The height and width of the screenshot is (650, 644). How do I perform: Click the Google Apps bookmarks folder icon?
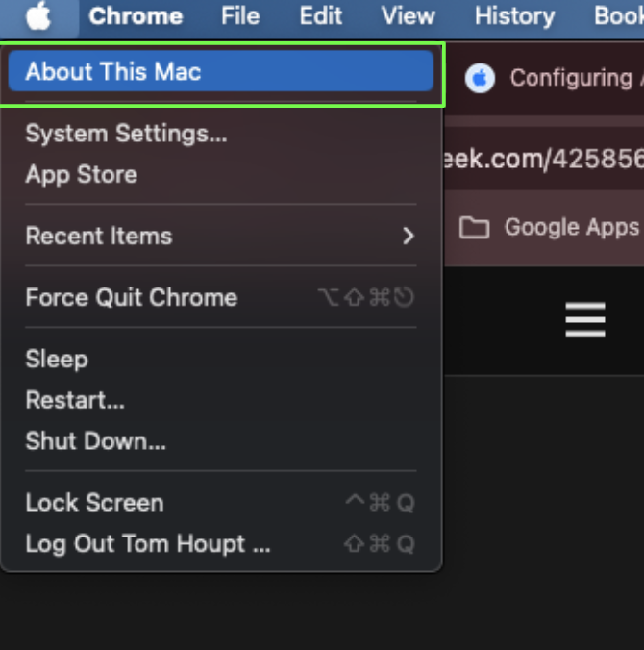point(474,228)
